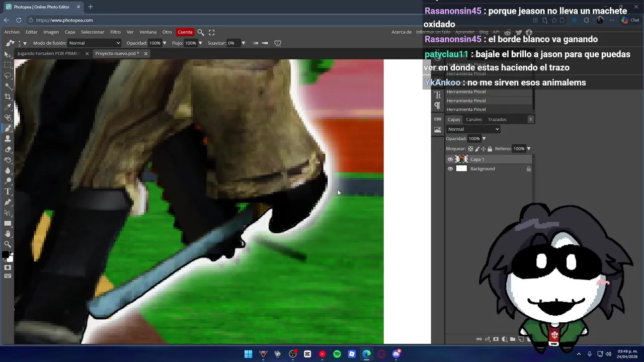The height and width of the screenshot is (362, 644).
Task: Open the CSS panel icon
Action: click(x=437, y=119)
